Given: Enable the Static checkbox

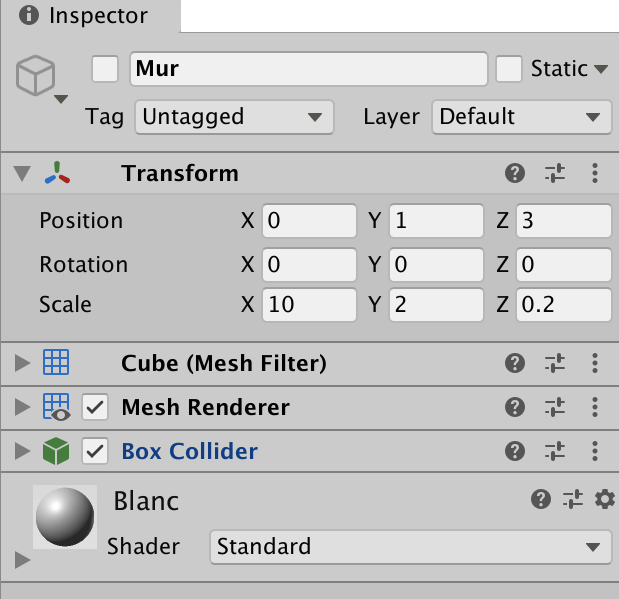Looking at the screenshot, I should point(510,69).
